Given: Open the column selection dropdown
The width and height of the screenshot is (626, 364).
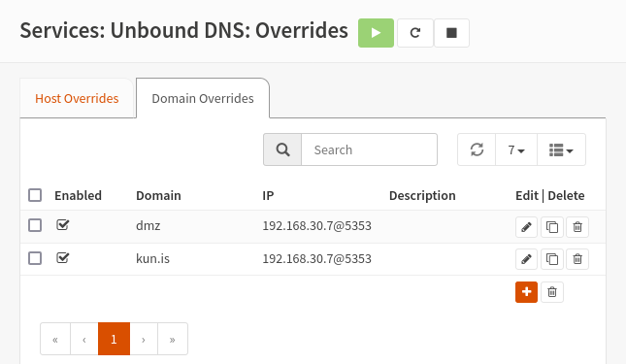Looking at the screenshot, I should [x=561, y=149].
